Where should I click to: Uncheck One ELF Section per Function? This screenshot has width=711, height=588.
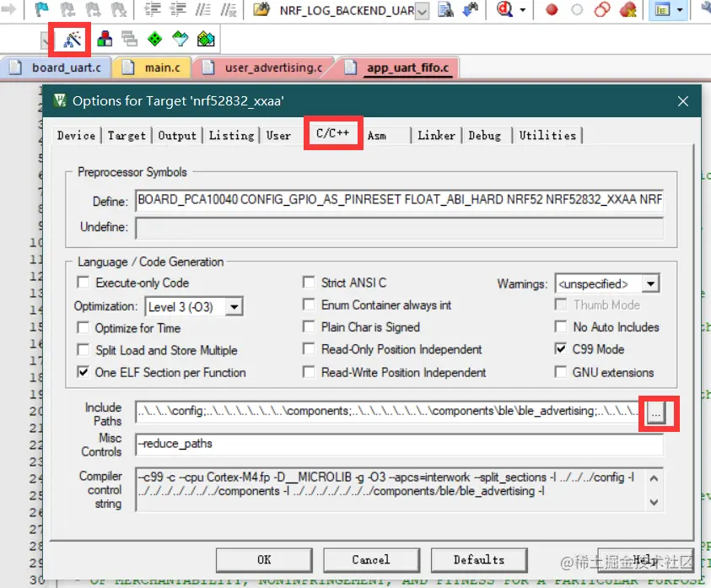(x=83, y=372)
